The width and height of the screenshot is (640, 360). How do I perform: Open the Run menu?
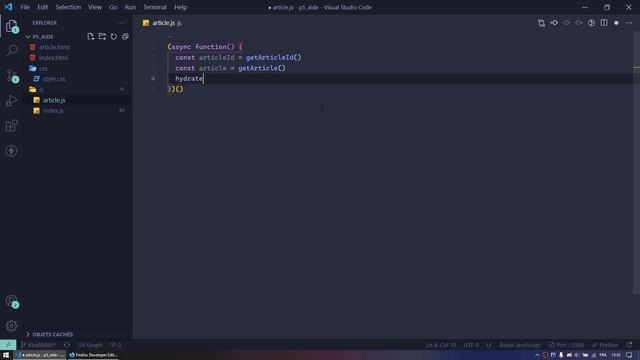(130, 7)
